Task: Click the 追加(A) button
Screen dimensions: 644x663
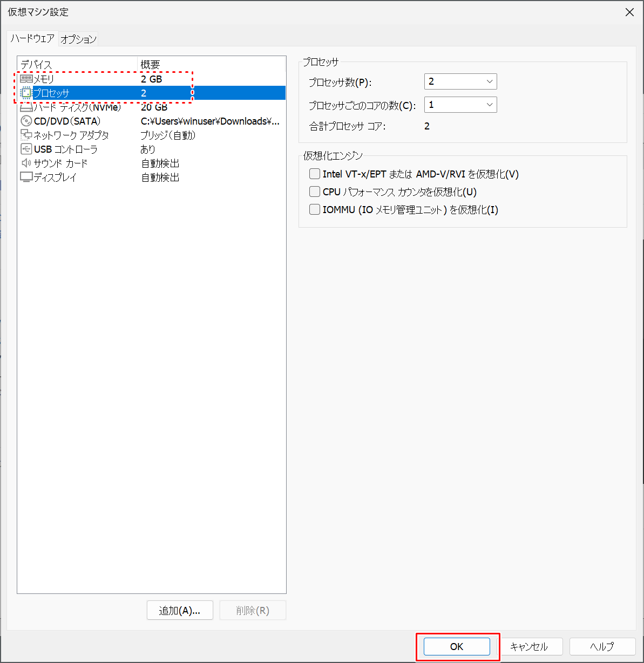Action: [x=179, y=610]
